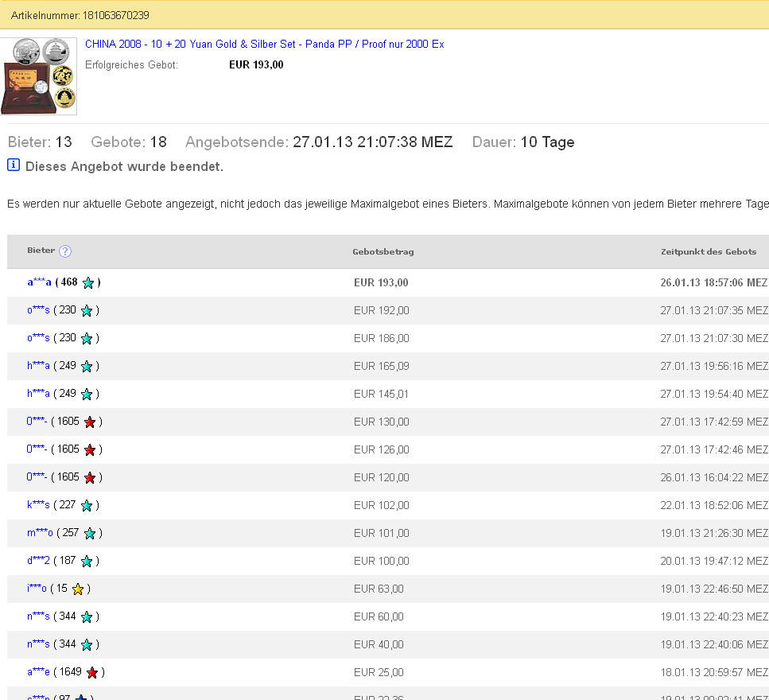Click the blue info icon beside 'Dieses Angebot wurde beendet'
769x700 pixels.
14,165
